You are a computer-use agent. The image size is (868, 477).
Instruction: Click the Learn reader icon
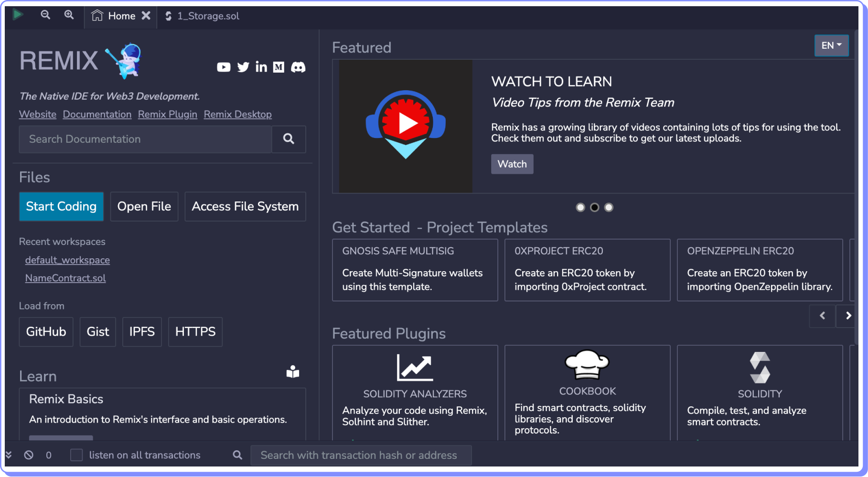tap(293, 372)
